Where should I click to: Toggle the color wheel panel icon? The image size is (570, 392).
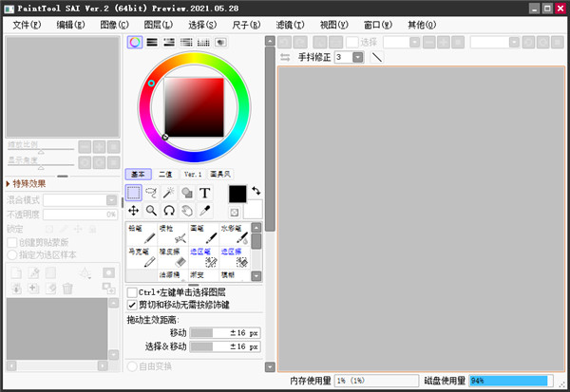pos(135,43)
